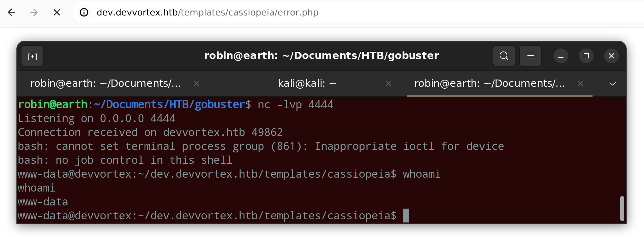Click the terminal vertical scrollbar
This screenshot has width=644, height=237.
622,208
